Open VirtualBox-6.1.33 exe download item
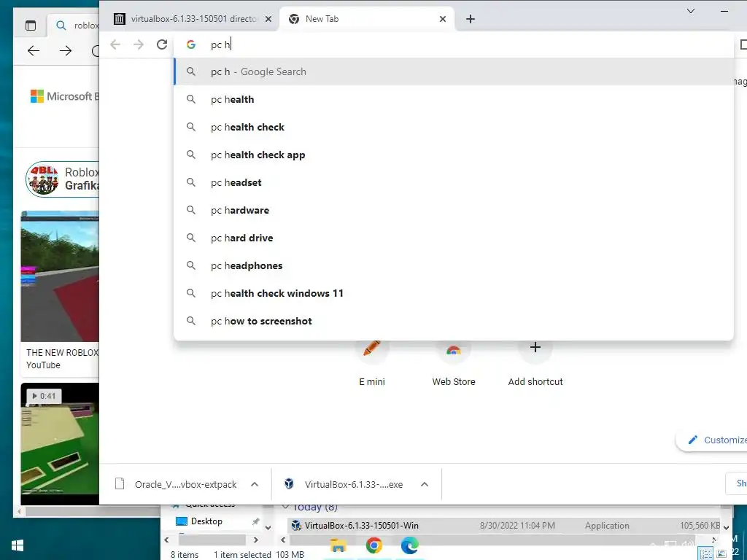 click(x=345, y=484)
